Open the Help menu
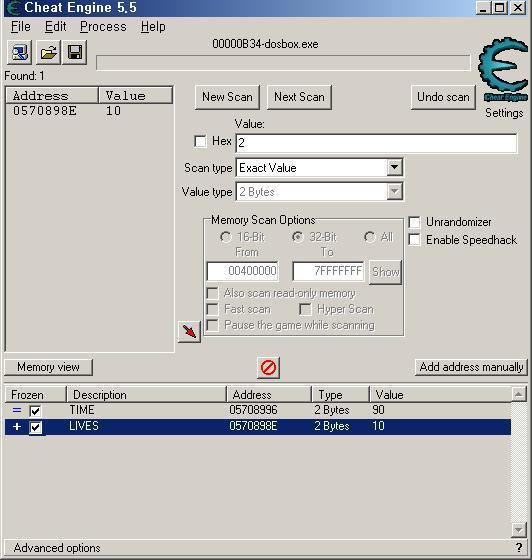Image resolution: width=532 pixels, height=560 pixels. click(153, 27)
